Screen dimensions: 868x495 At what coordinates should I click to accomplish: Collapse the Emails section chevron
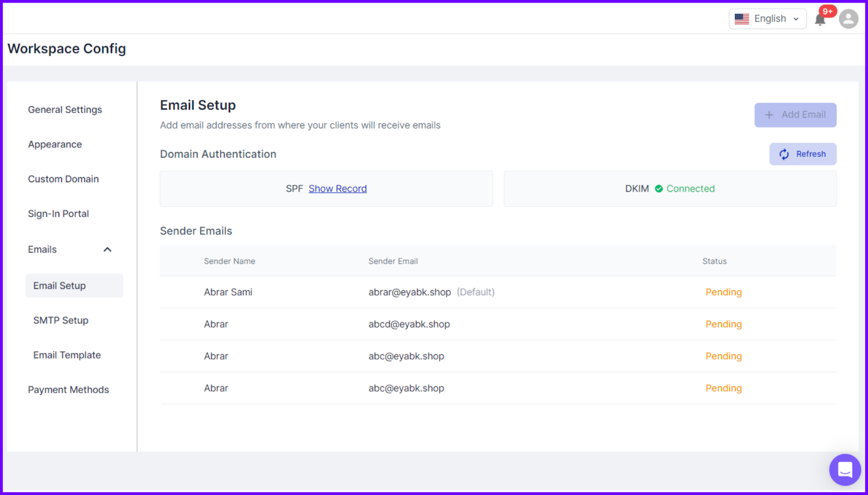(x=107, y=249)
